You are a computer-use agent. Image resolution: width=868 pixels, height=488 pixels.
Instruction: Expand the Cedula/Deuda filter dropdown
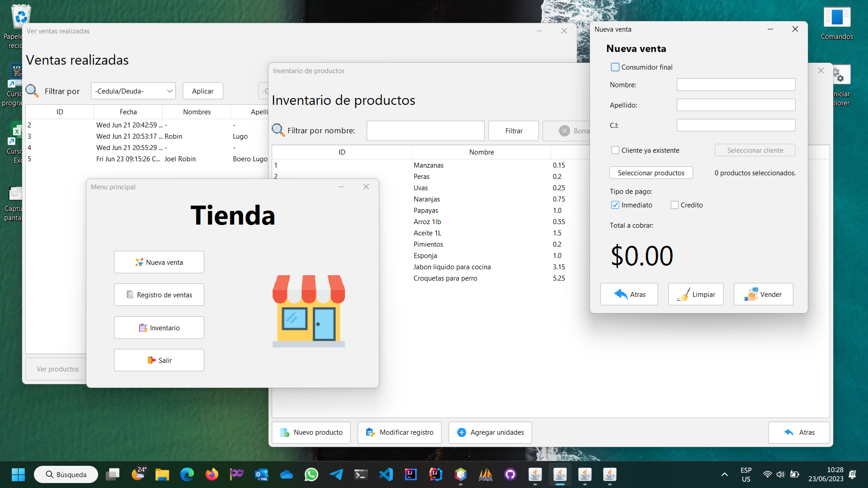click(133, 91)
